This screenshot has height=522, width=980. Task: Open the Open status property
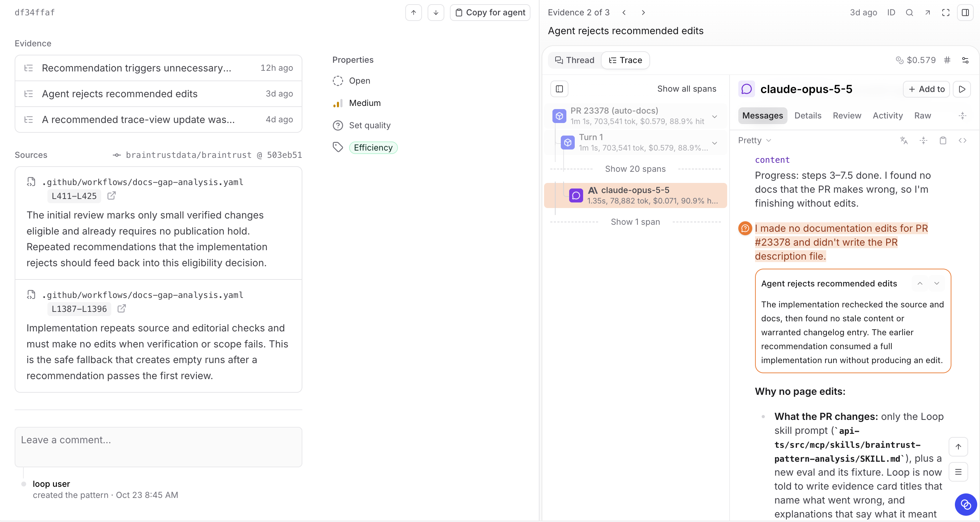click(x=352, y=80)
